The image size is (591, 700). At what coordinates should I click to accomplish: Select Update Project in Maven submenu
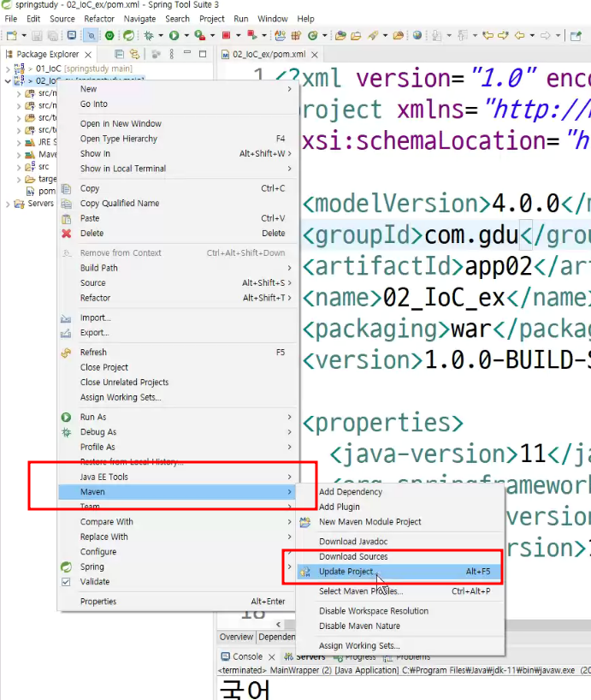[400, 572]
